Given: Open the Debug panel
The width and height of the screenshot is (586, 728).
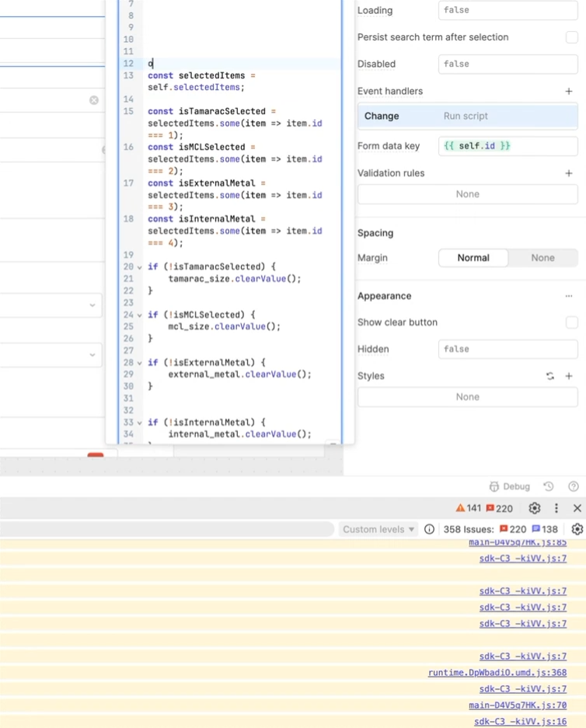Looking at the screenshot, I should [509, 486].
